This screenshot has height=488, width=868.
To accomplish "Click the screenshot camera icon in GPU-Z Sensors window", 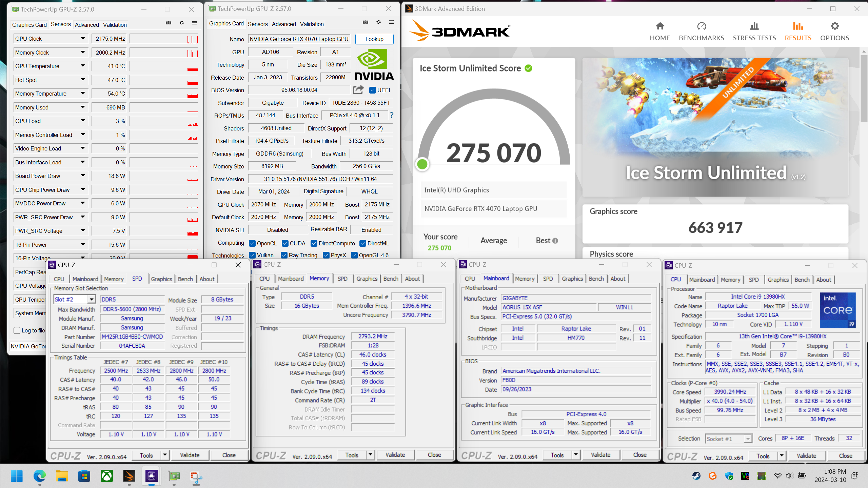I will coord(169,23).
